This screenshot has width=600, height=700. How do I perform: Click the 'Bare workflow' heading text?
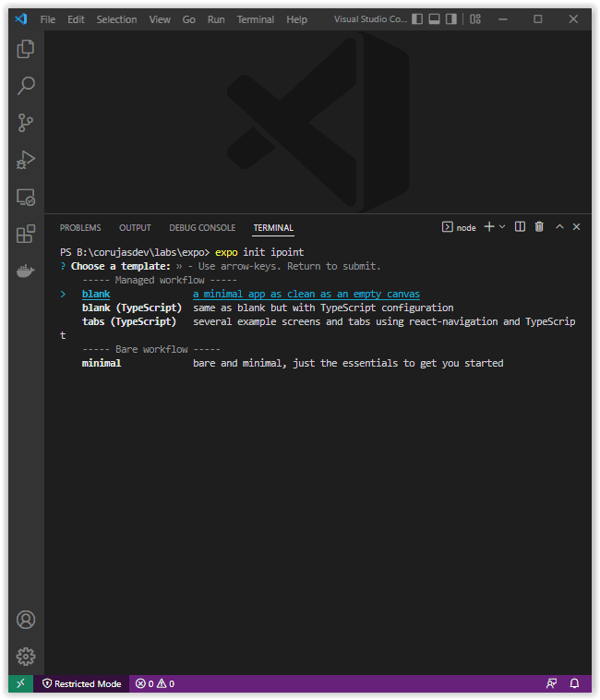[151, 349]
